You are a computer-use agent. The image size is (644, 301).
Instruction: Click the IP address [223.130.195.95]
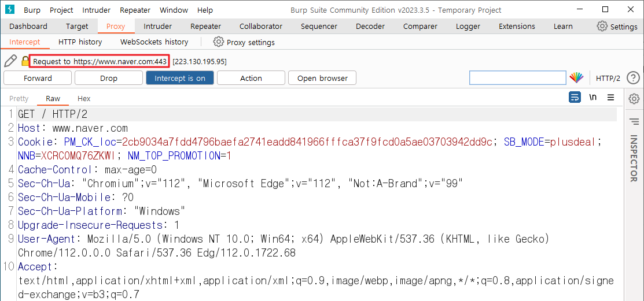pyautogui.click(x=200, y=61)
